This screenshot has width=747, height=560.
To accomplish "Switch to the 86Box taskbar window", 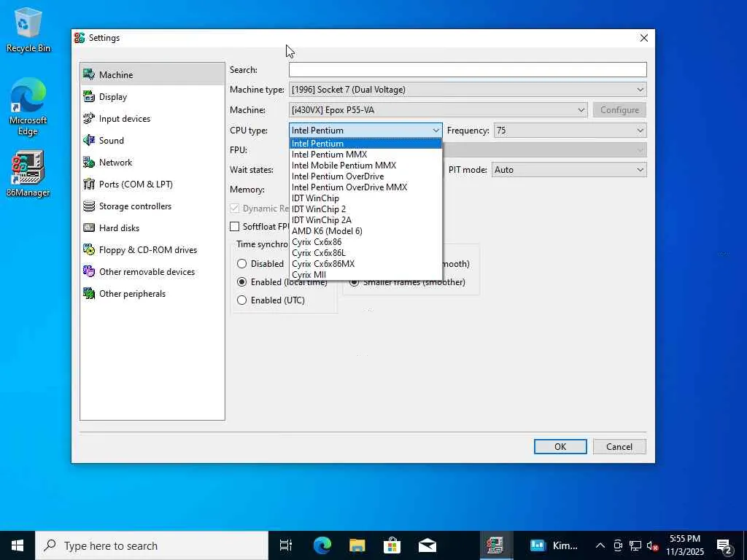I will coord(495,545).
